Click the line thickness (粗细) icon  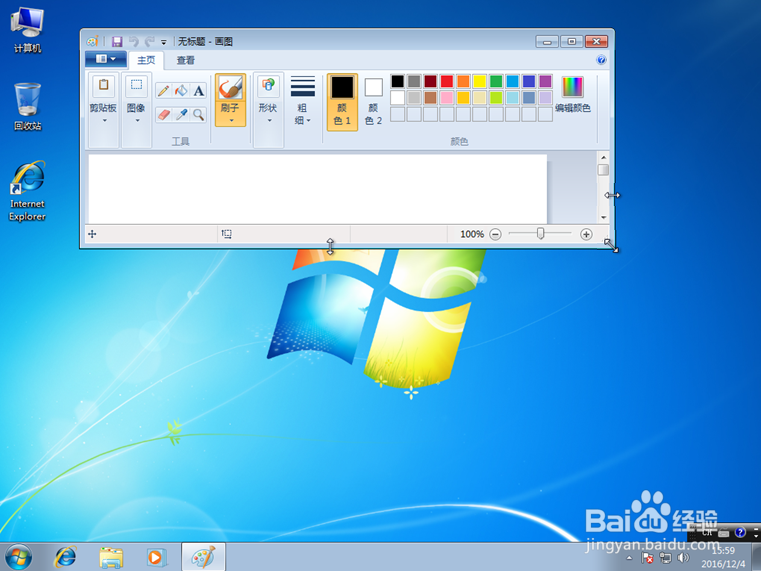tap(303, 87)
